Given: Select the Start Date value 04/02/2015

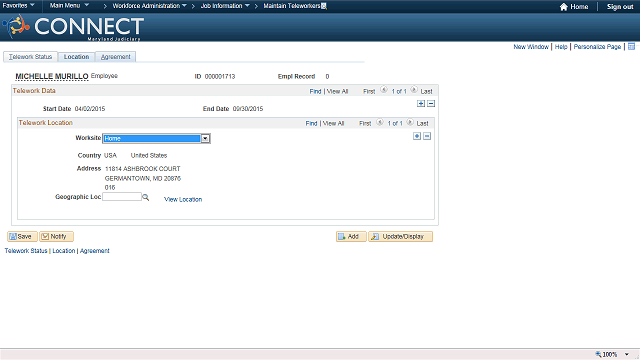Looking at the screenshot, I should (90, 109).
